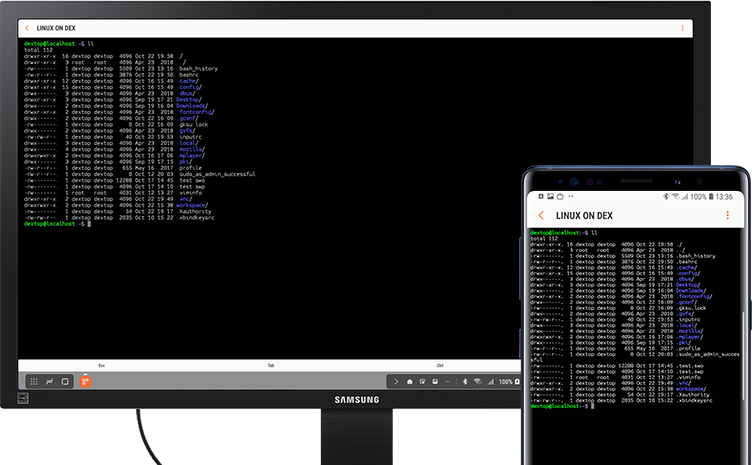
Task: Expand the system tray chevron arrow
Action: pyautogui.click(x=396, y=382)
